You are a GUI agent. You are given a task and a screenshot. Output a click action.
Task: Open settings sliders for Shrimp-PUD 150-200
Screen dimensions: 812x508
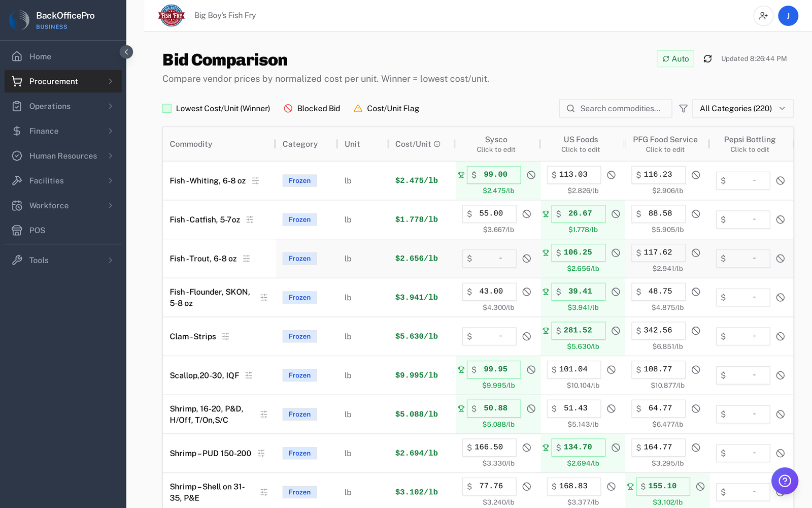[261, 453]
